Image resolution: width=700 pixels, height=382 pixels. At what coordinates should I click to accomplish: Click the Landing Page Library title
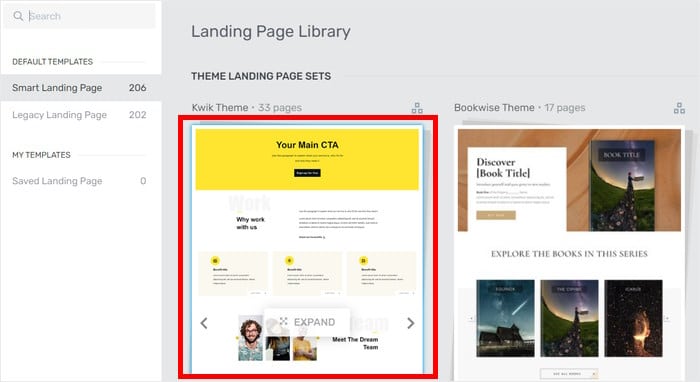tap(271, 32)
